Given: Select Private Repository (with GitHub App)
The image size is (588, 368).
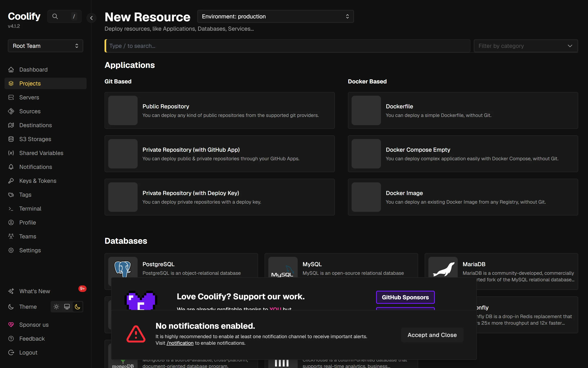Looking at the screenshot, I should (219, 154).
